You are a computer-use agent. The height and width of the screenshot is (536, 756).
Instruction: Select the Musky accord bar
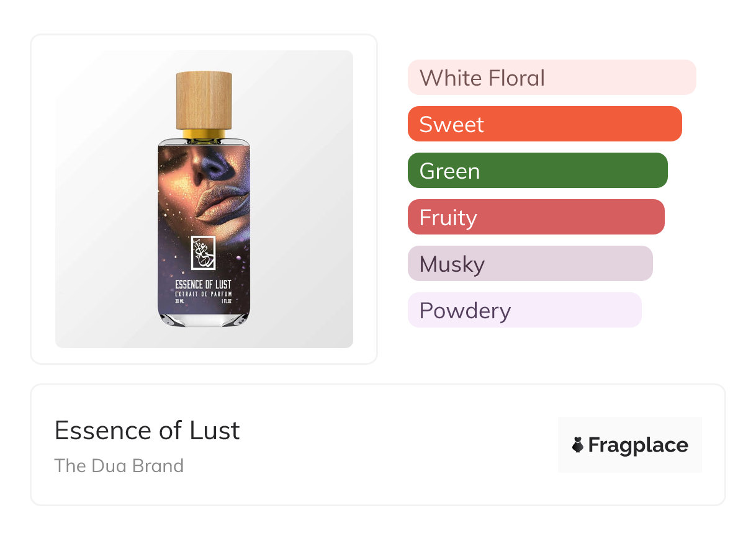529,264
